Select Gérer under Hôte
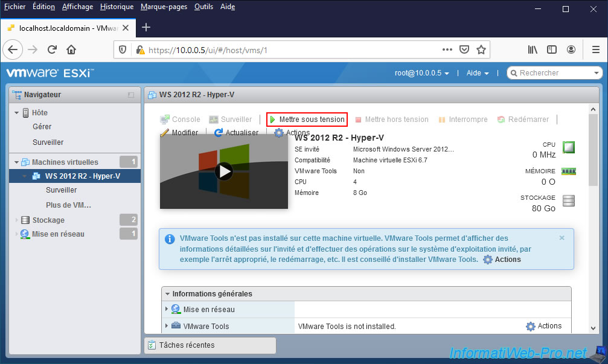The image size is (608, 364). click(x=42, y=127)
